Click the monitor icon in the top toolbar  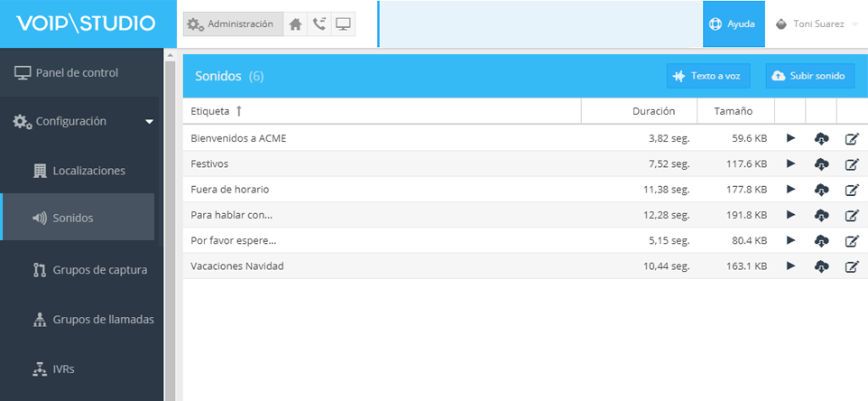pyautogui.click(x=343, y=24)
